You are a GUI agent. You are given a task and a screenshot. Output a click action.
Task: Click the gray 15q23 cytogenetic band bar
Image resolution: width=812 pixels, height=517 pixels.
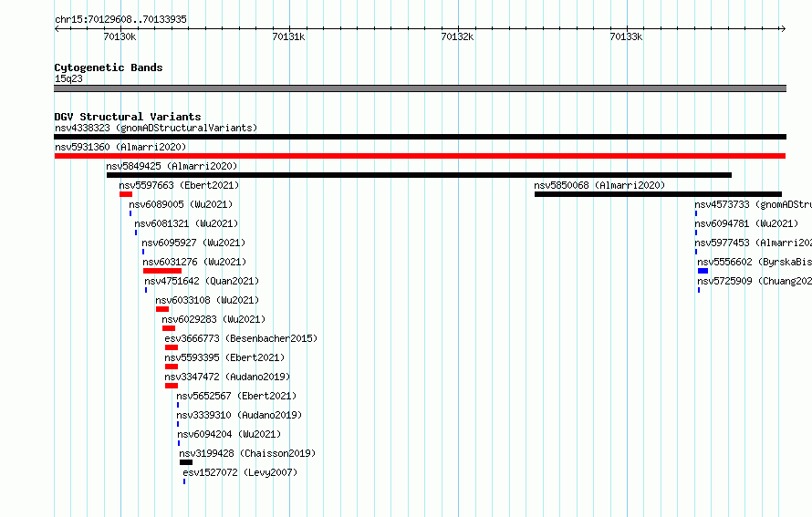(x=420, y=88)
